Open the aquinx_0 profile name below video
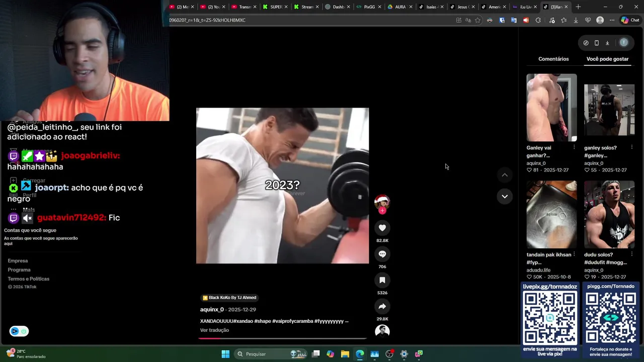Viewport: 644px width, 362px height. tap(212, 310)
